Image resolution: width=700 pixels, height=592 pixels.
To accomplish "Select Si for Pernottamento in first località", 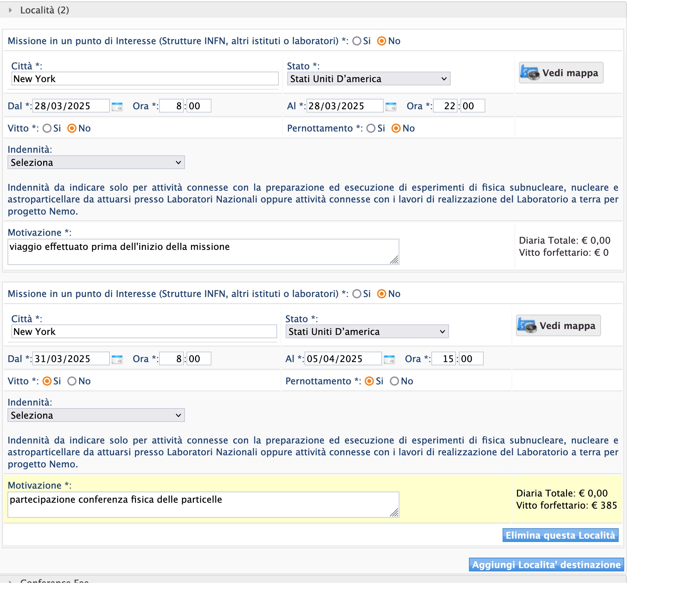I will (371, 128).
